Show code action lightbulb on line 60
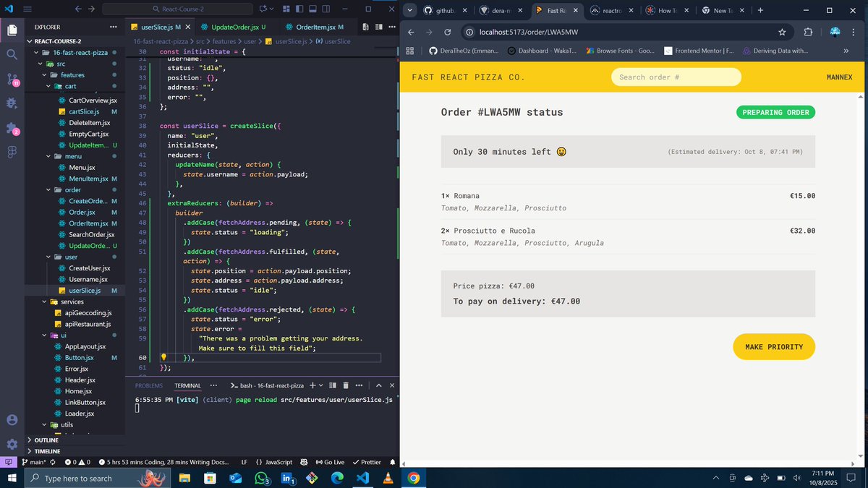 [163, 357]
